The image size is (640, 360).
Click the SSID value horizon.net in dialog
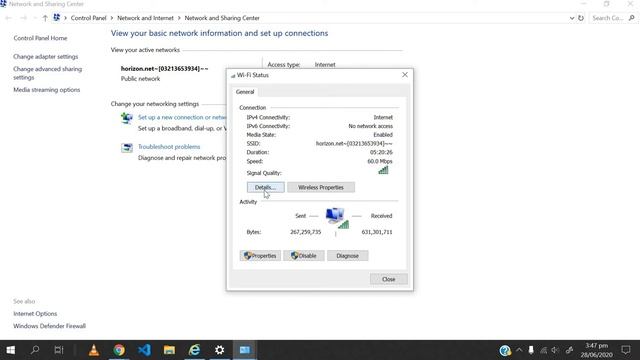354,143
